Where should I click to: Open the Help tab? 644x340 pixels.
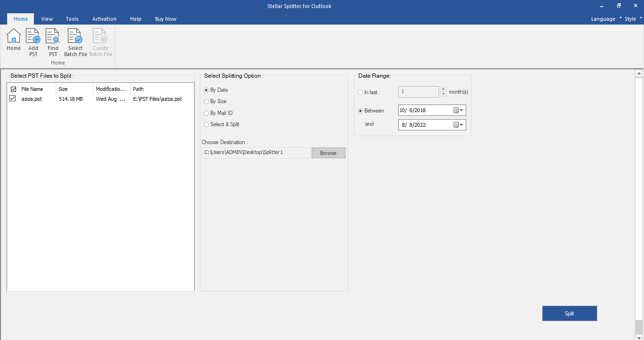coord(136,19)
